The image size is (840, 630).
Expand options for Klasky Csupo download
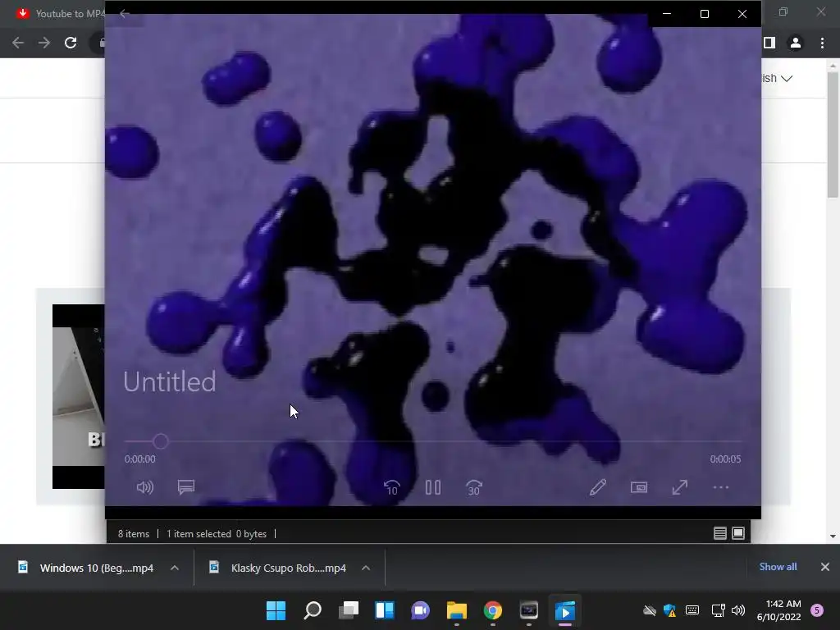pyautogui.click(x=366, y=568)
